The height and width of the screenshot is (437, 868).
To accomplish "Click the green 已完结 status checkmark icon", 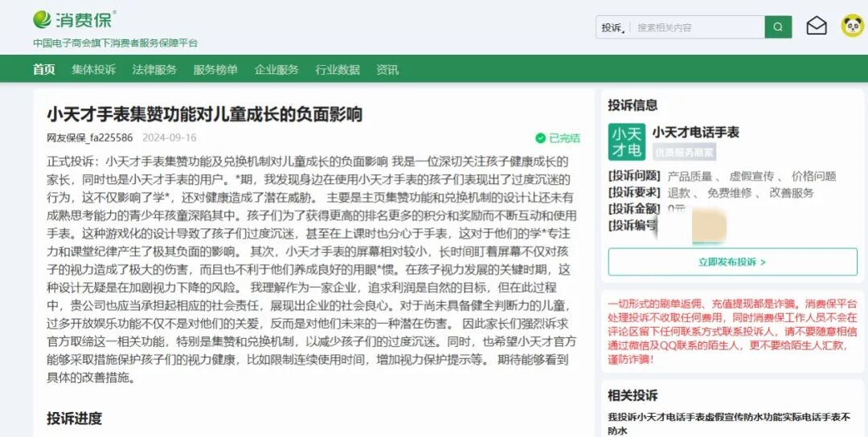I will coord(541,138).
